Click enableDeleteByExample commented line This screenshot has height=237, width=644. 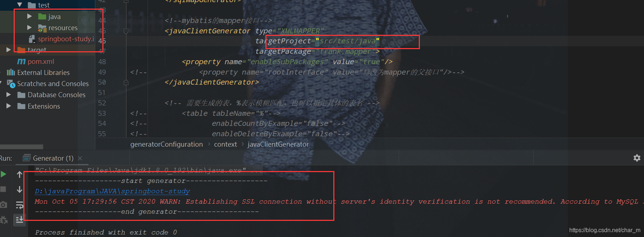point(281,134)
